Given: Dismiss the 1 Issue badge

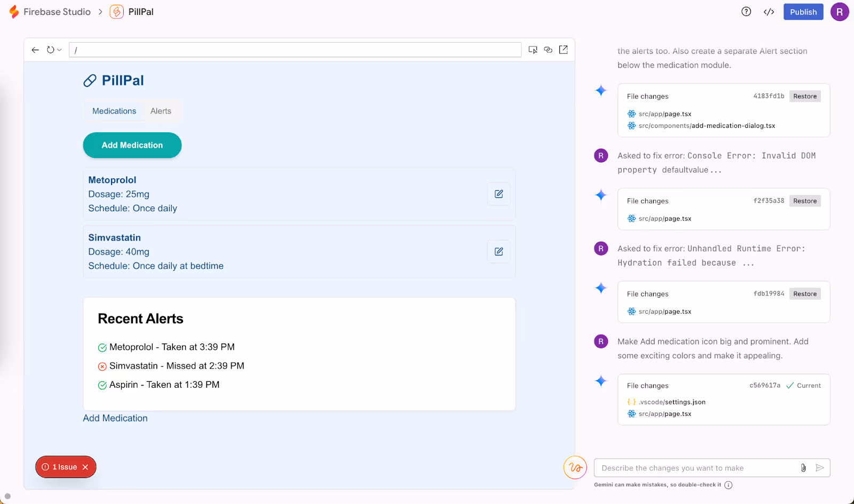Looking at the screenshot, I should pos(85,467).
